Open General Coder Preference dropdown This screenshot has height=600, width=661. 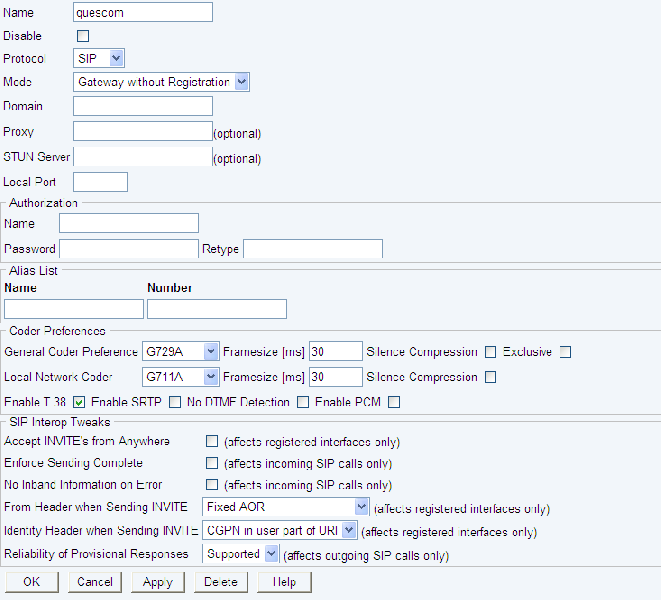181,351
